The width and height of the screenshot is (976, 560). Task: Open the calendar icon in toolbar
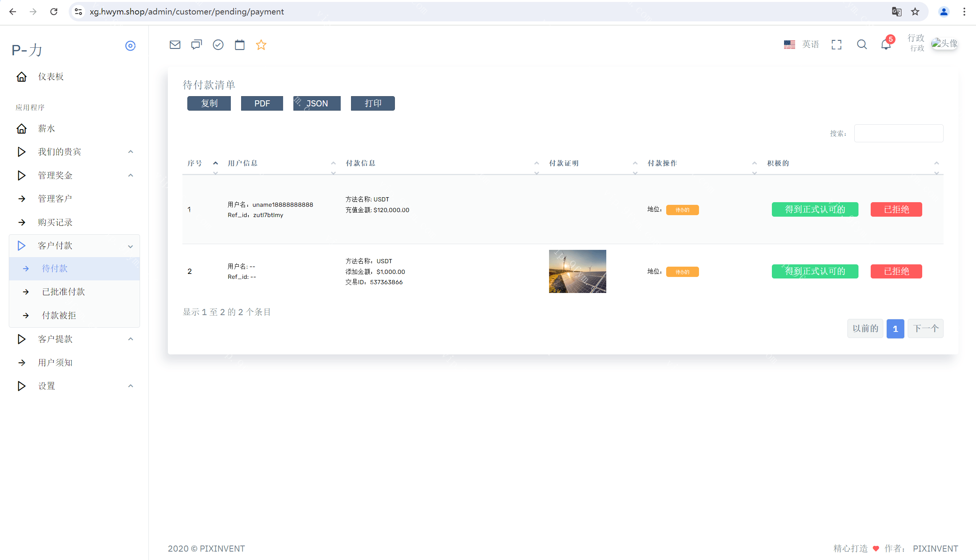pos(240,45)
